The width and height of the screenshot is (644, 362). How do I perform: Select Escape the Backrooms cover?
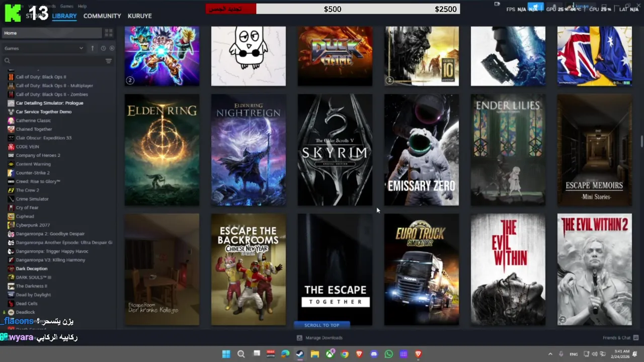pos(249,269)
